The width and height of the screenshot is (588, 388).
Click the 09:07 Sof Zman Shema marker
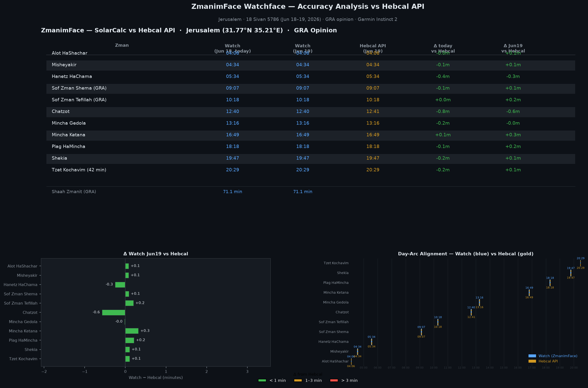pyautogui.click(x=421, y=332)
